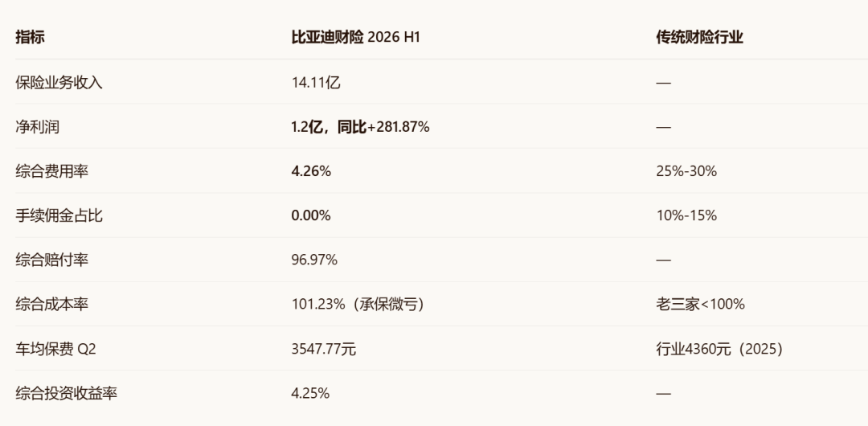
Task: Click the 行业4360元（2025）cell
Action: (719, 349)
